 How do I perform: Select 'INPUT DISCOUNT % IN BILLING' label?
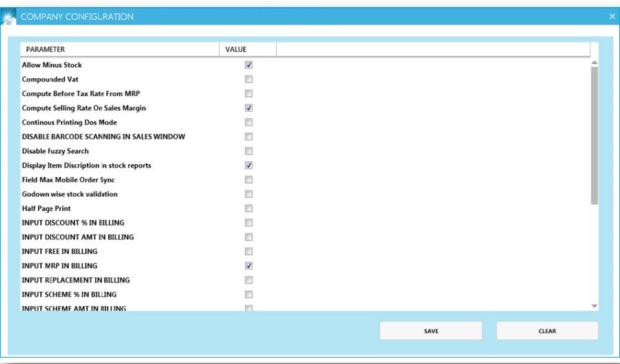(x=73, y=223)
